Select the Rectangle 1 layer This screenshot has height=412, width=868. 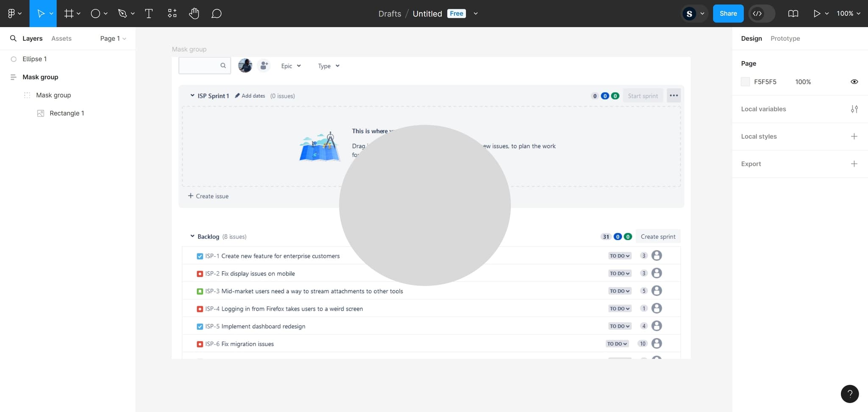(67, 113)
